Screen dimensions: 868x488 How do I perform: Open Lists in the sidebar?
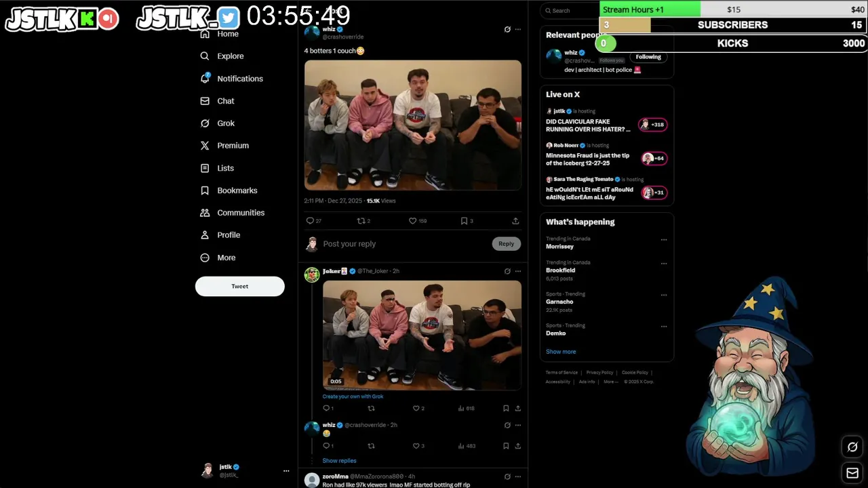point(217,168)
